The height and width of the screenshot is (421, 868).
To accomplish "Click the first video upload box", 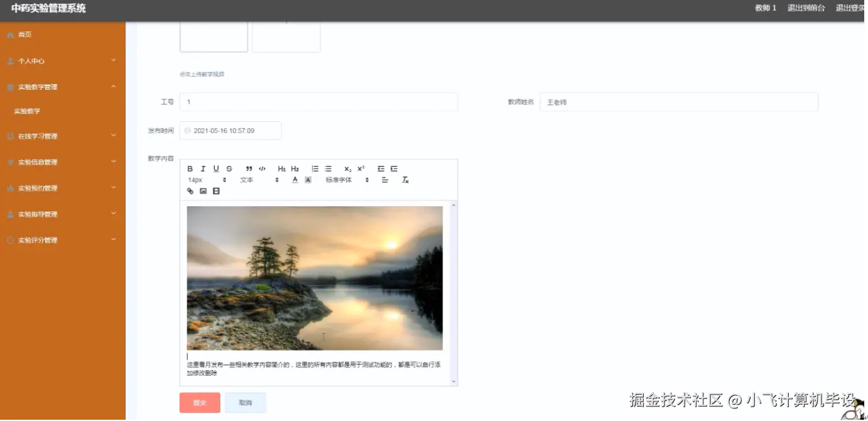I will pyautogui.click(x=214, y=37).
